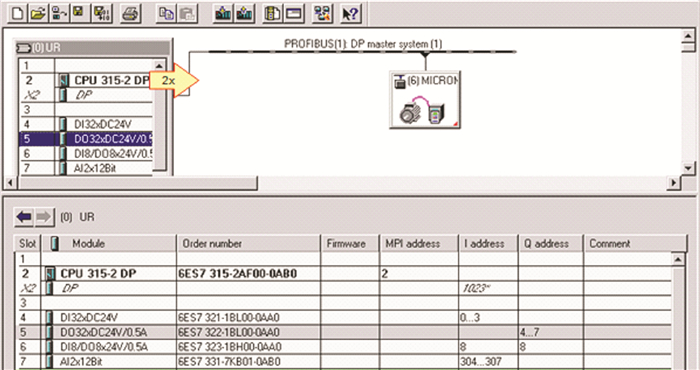Viewport: 700px width, 370px height.
Task: Select CPU 315-2 DP row in table
Action: click(344, 274)
